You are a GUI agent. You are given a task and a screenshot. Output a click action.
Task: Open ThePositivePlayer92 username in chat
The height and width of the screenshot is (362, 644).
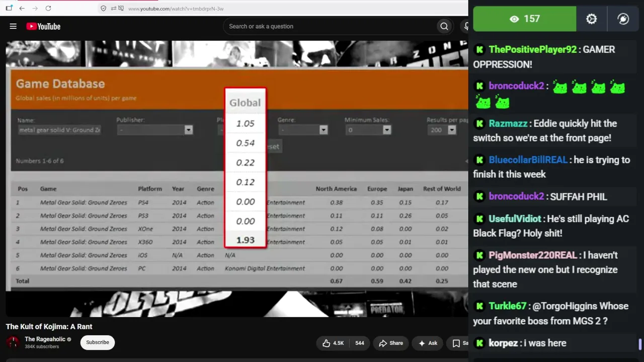point(532,49)
